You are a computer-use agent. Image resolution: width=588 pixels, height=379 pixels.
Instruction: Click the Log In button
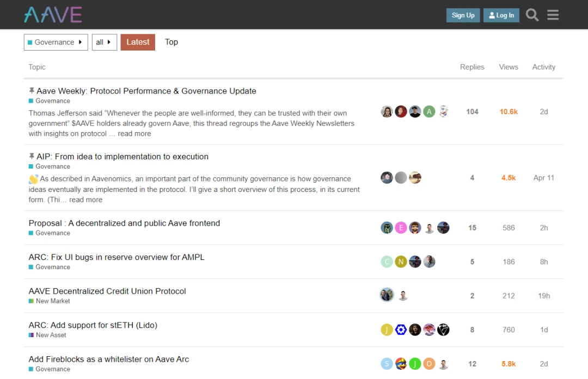[x=501, y=15]
